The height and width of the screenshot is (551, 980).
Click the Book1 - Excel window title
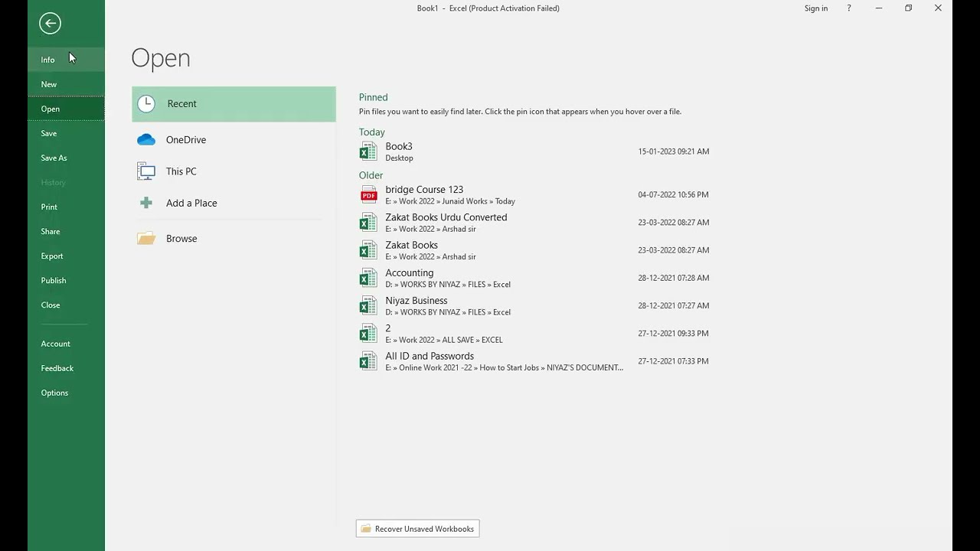(x=488, y=8)
